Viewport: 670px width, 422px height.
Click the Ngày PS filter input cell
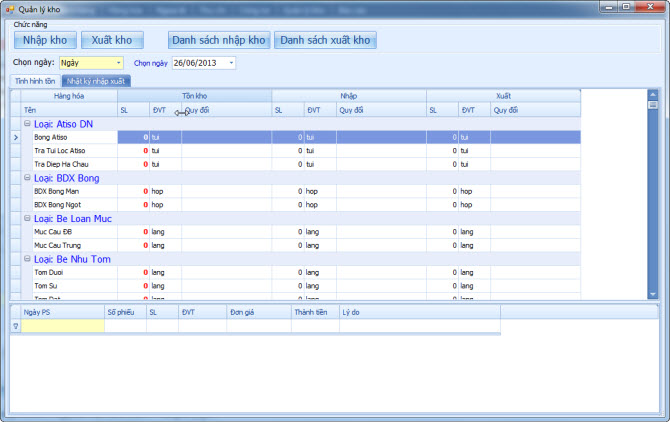(x=62, y=326)
